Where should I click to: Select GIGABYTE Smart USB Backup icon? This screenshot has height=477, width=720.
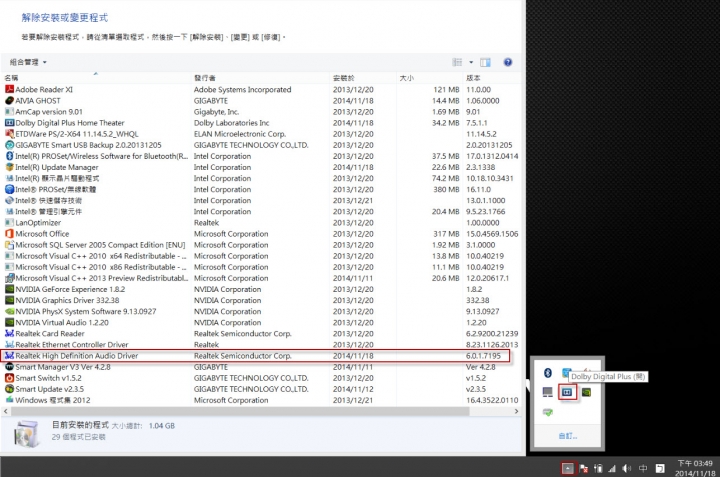9,145
